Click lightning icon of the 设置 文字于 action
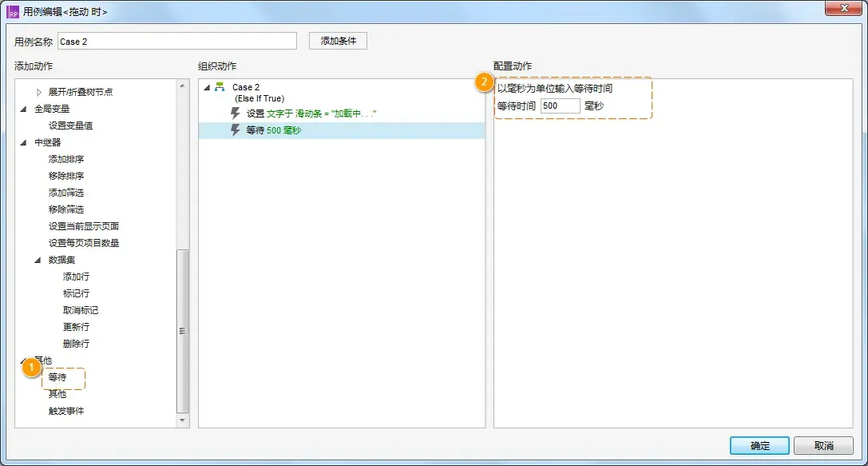 (x=236, y=114)
